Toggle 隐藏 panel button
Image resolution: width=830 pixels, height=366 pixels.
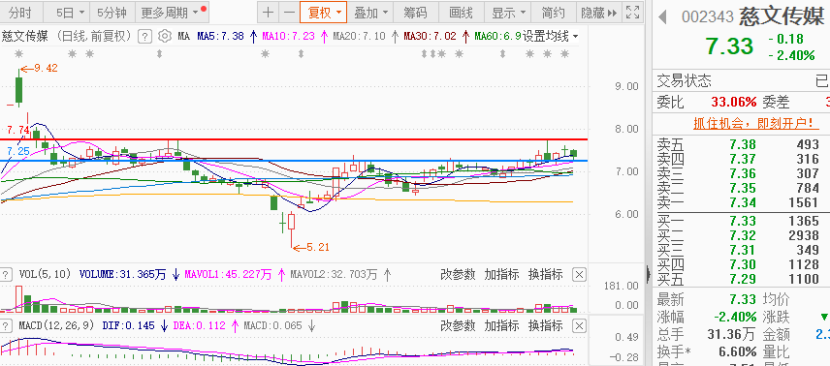pyautogui.click(x=598, y=12)
